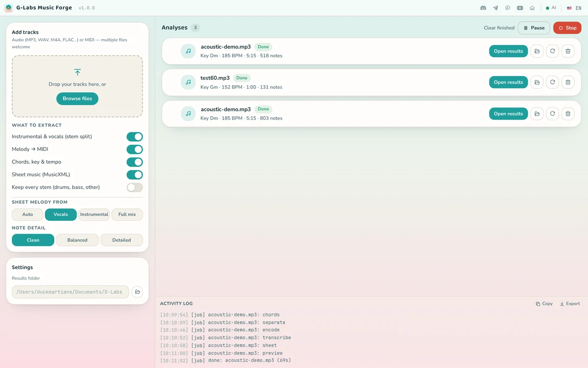This screenshot has width=588, height=368.
Task: Stop the analyses
Action: (x=567, y=28)
